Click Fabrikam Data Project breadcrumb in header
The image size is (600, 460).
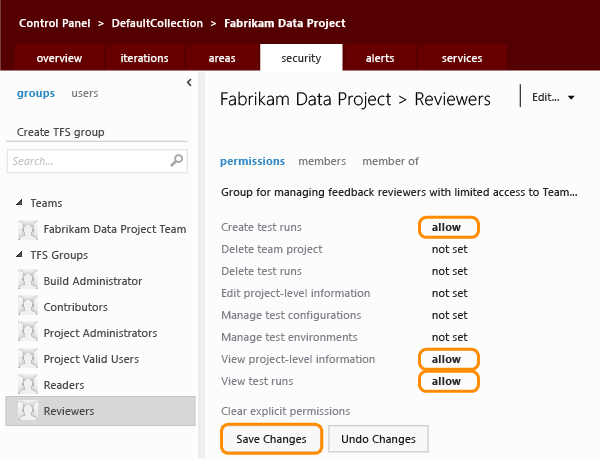285,23
